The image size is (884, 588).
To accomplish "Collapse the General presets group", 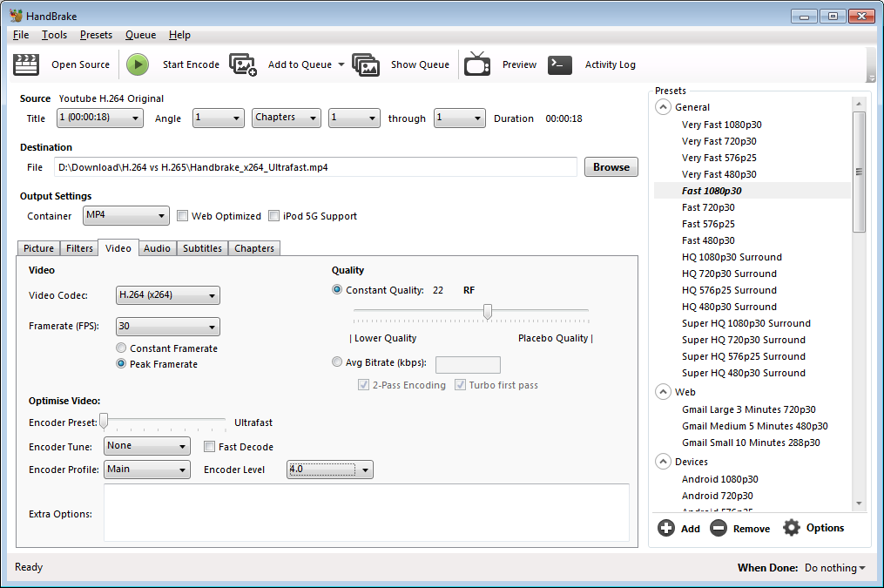I will (x=663, y=107).
